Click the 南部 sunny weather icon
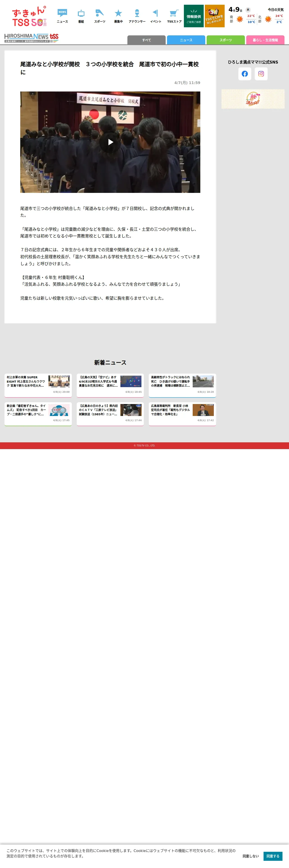Image resolution: width=289 pixels, height=868 pixels. pos(240,19)
